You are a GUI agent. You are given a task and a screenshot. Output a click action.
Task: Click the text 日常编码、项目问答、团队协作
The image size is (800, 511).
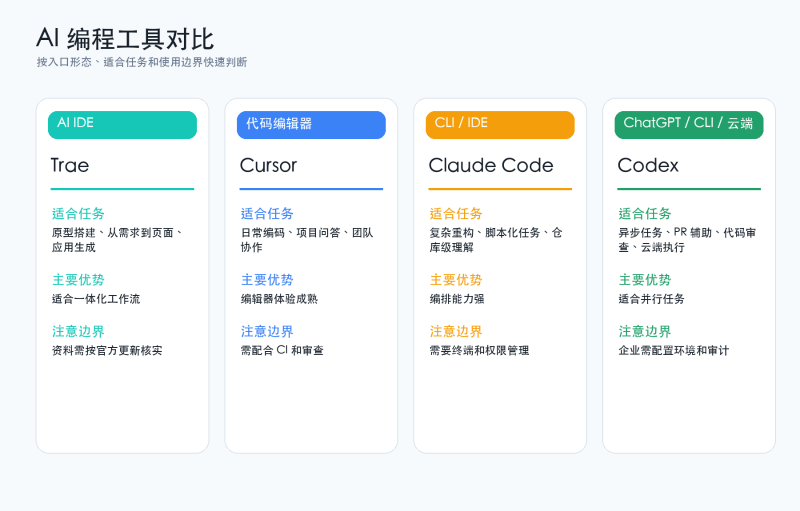307,240
